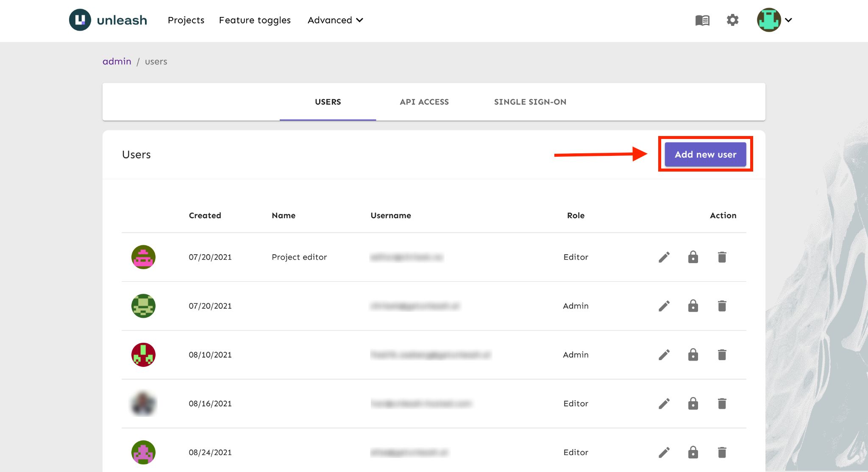Click lock icon for user created 08/10/2021

pos(693,355)
